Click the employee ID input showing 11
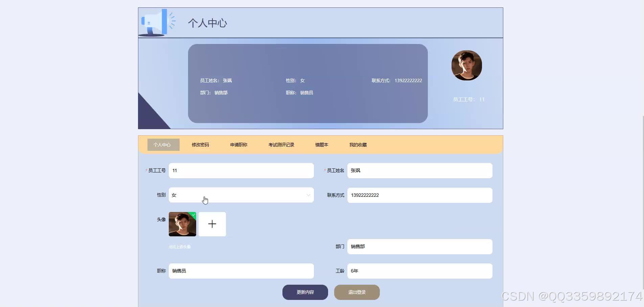 tap(241, 170)
